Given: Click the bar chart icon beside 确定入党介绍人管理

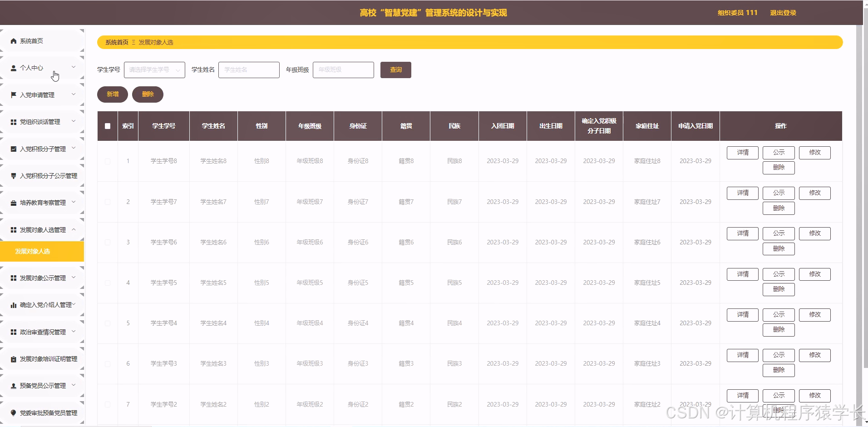Looking at the screenshot, I should click(x=14, y=305).
